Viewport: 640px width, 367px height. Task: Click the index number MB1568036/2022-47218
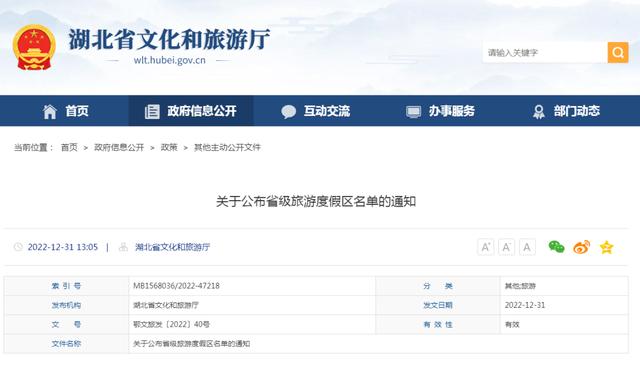click(176, 286)
